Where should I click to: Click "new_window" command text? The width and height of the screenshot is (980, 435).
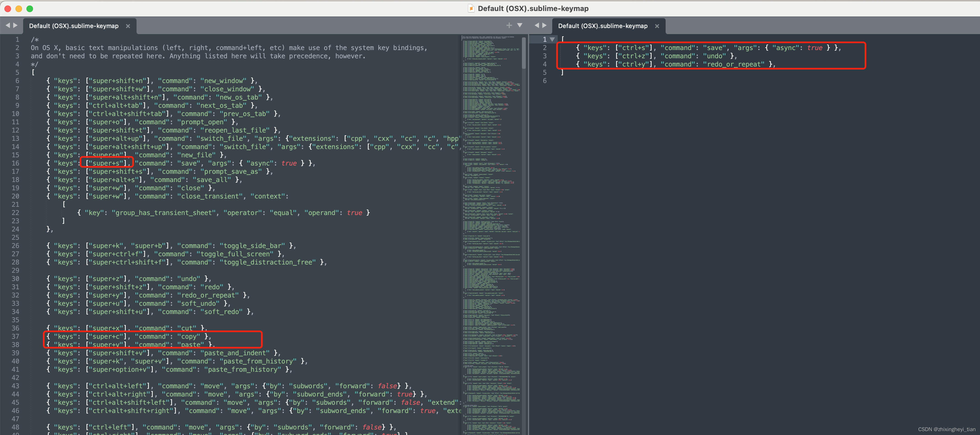223,81
